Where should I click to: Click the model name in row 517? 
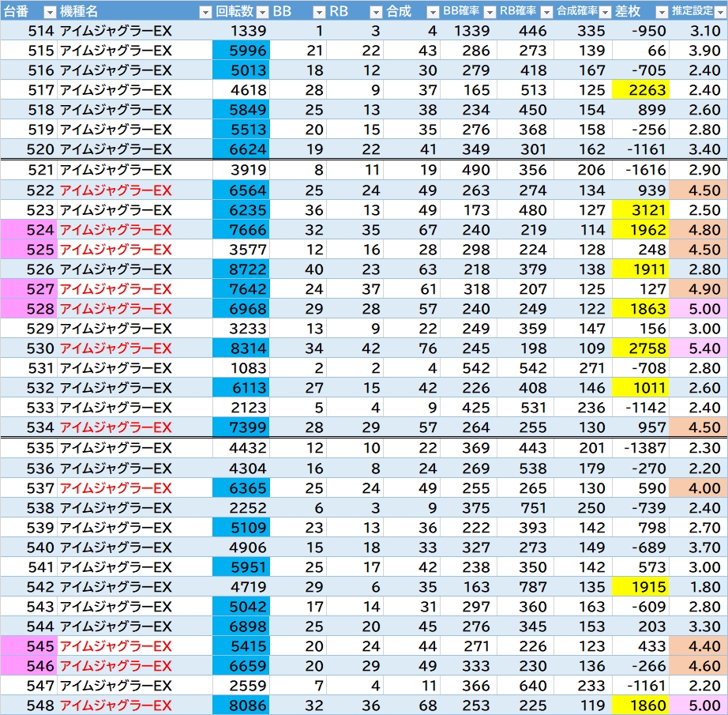click(x=115, y=89)
